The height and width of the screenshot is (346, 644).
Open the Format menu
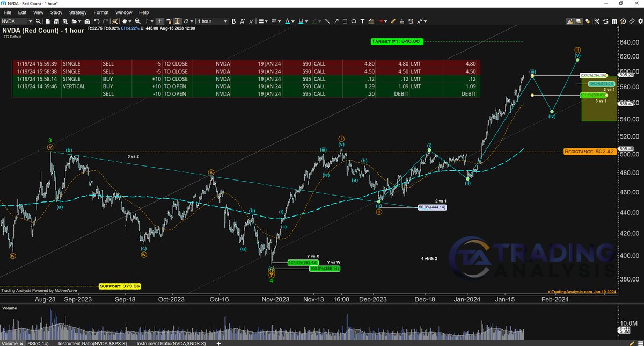(x=101, y=12)
